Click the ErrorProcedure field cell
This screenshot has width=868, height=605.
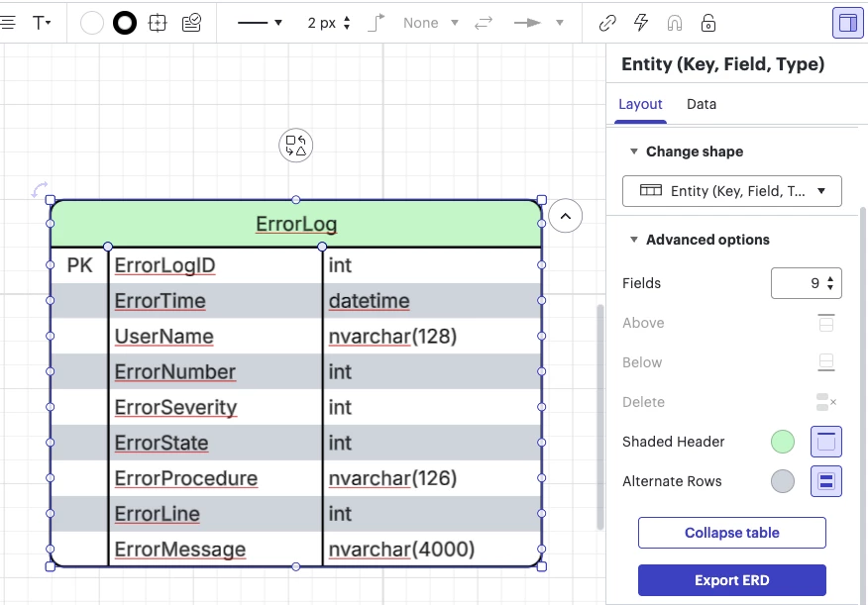pyautogui.click(x=215, y=478)
